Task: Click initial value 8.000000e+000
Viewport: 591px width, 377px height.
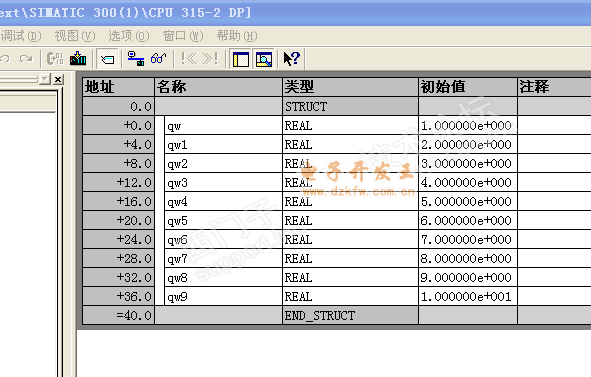Action: click(x=468, y=259)
